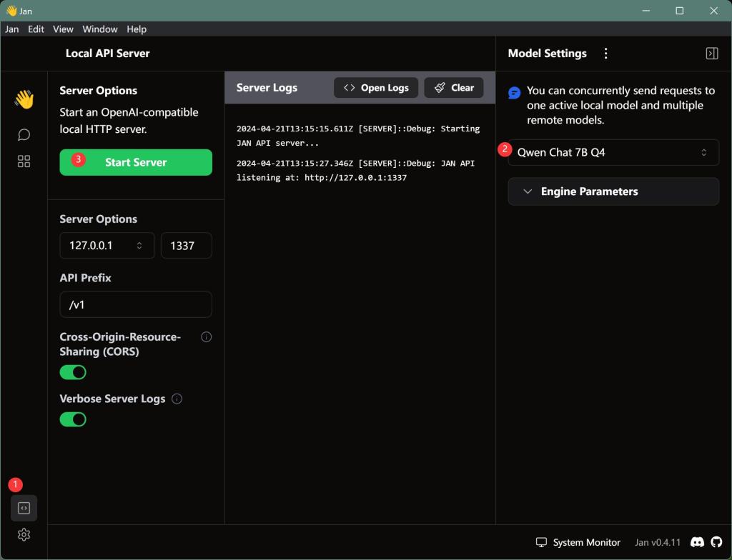Screen dimensions: 732x560
Task: Close the Jan window
Action: coord(714,10)
